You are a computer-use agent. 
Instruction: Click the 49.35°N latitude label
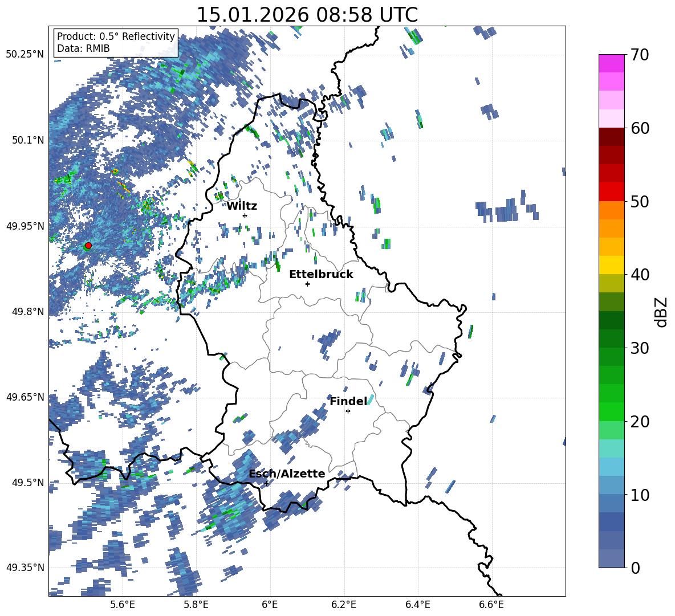pyautogui.click(x=25, y=568)
